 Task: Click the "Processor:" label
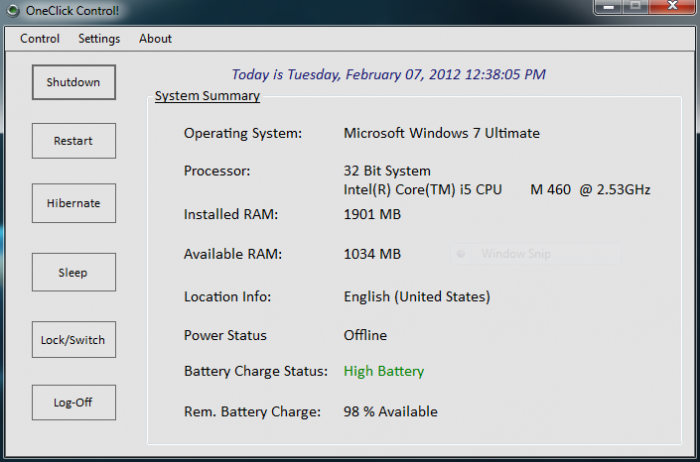click(x=217, y=171)
